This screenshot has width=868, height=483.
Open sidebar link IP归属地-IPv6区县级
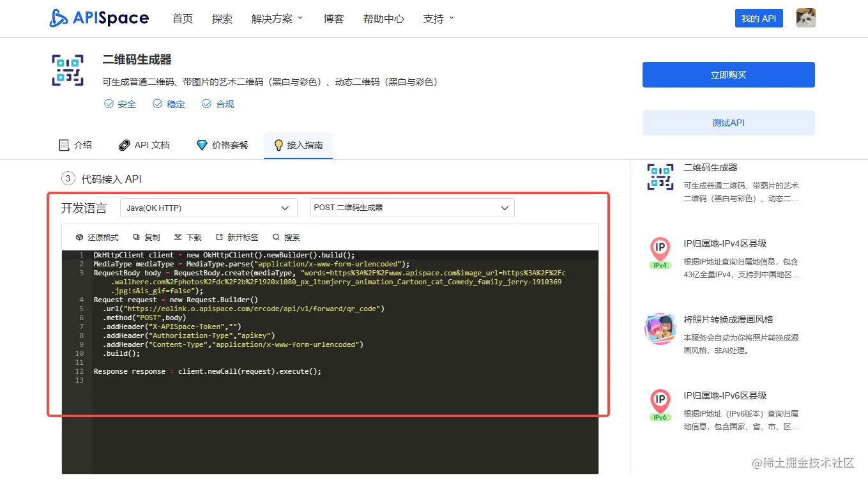[x=725, y=395]
